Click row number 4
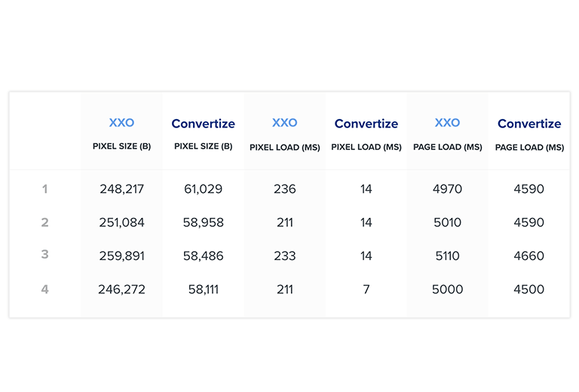Image resolution: width=579 pixels, height=392 pixels. (x=44, y=289)
